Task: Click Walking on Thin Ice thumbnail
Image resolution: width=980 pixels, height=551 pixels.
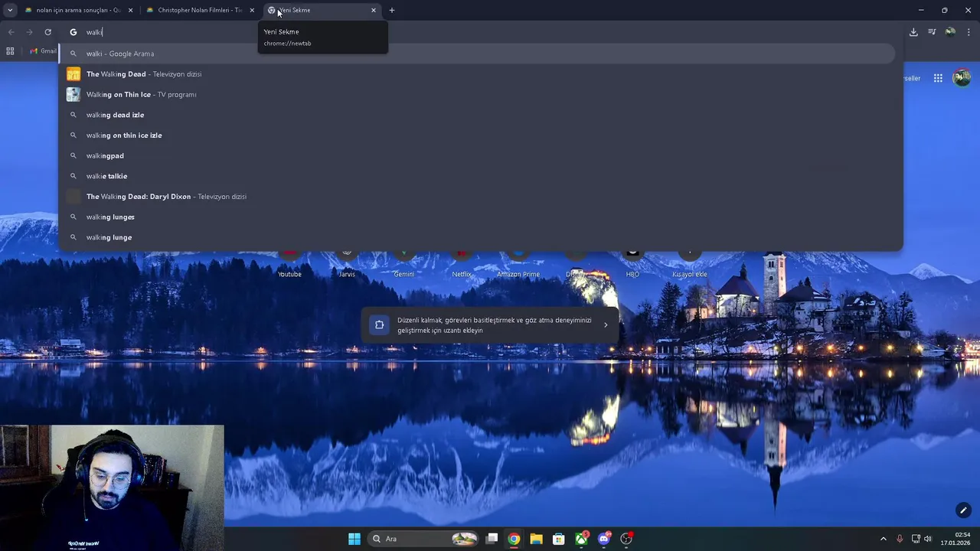Action: click(x=73, y=94)
